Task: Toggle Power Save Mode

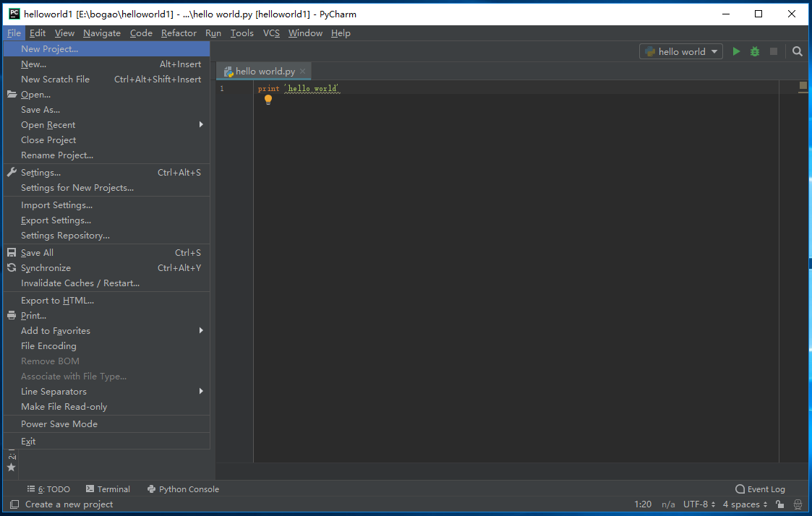Action: (107, 424)
